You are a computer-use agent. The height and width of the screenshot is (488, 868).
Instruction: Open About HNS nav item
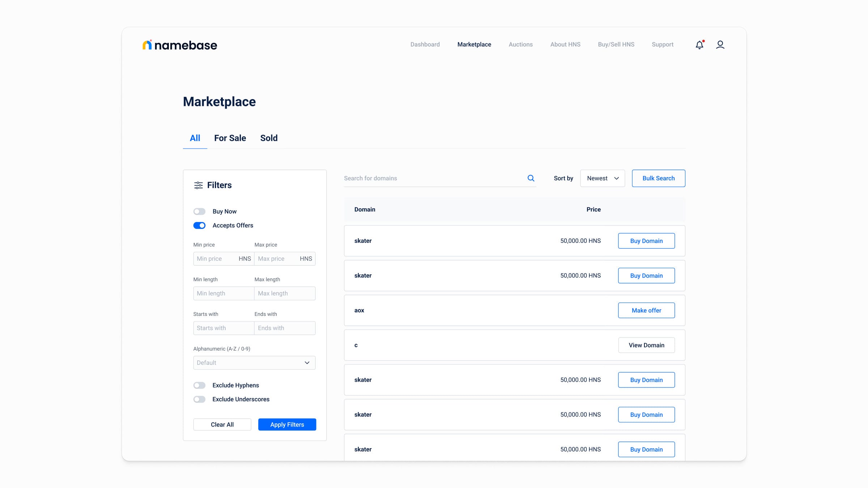pyautogui.click(x=565, y=44)
